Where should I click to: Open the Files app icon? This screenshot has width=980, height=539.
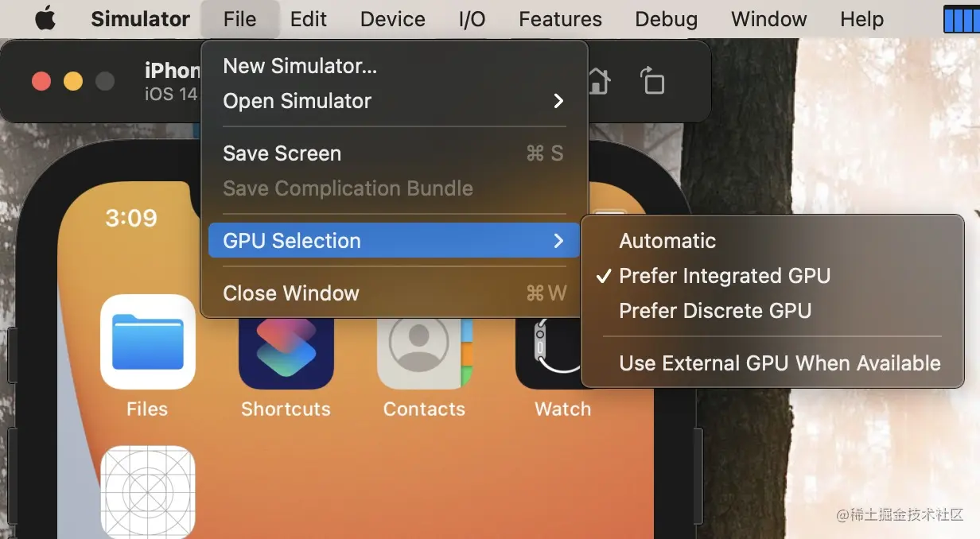point(148,342)
